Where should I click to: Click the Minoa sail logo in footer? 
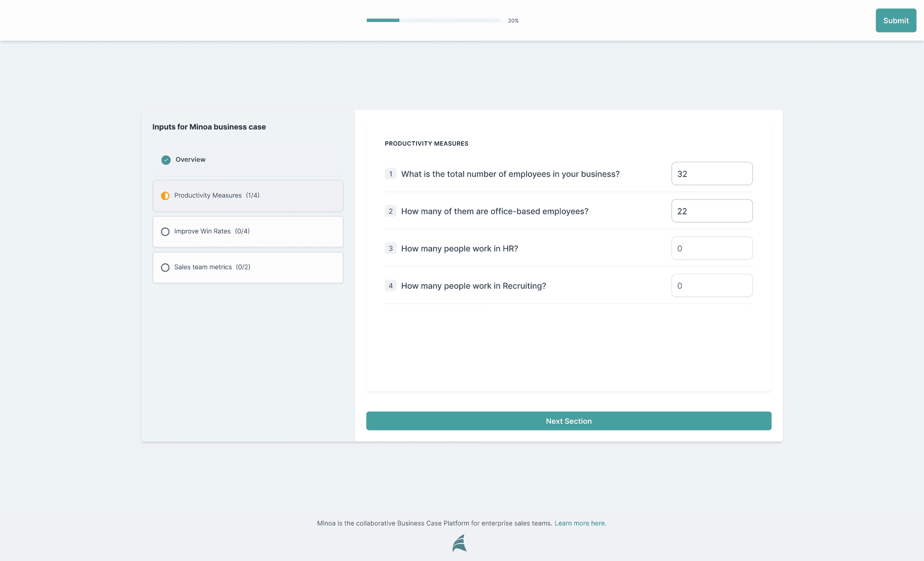coord(459,543)
